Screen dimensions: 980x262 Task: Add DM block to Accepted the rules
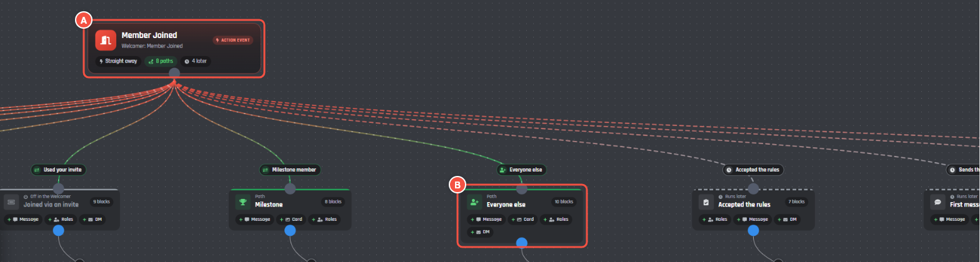[x=787, y=220]
